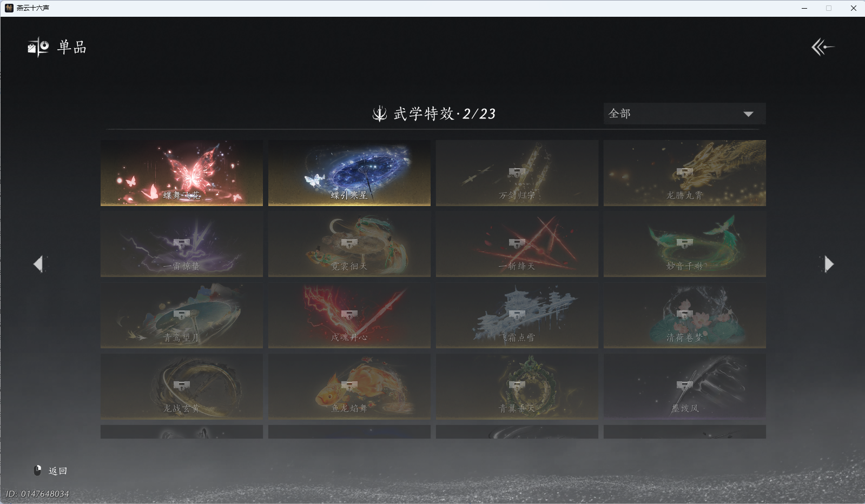Choose the 一斩绛天 red slash effect
This screenshot has height=504, width=865.
click(517, 244)
